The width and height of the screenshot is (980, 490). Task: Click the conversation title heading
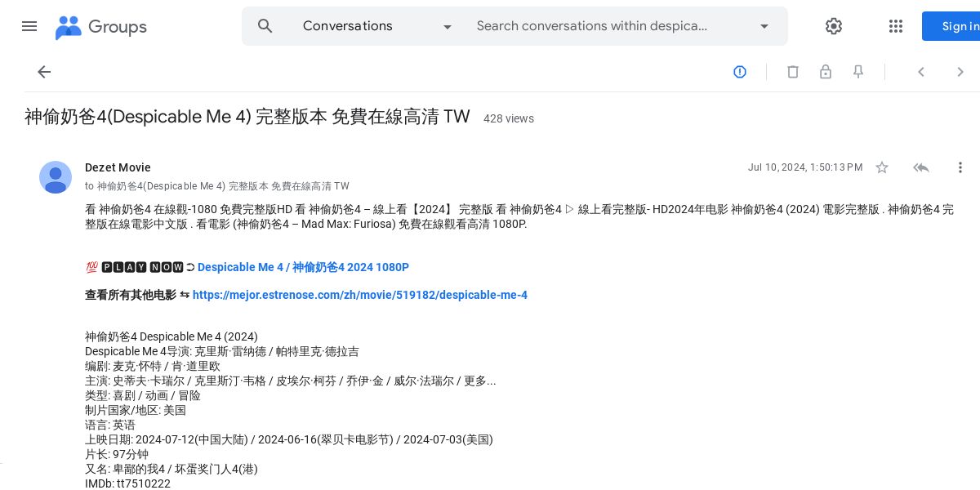coord(247,117)
